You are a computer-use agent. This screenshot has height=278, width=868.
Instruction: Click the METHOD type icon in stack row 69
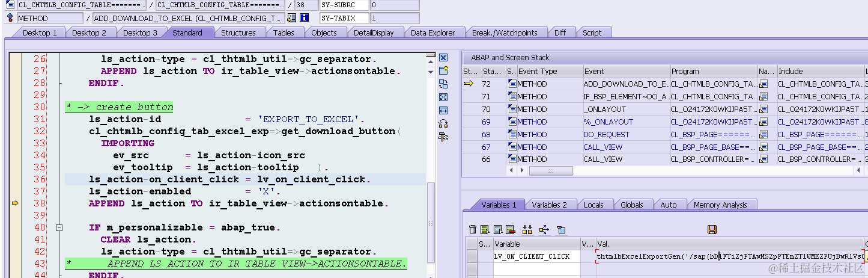[512, 122]
